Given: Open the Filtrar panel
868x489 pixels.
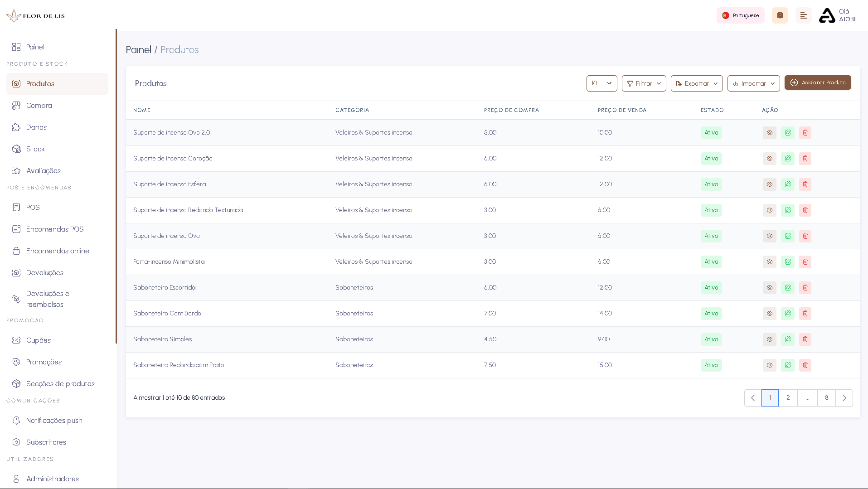Looking at the screenshot, I should (644, 83).
